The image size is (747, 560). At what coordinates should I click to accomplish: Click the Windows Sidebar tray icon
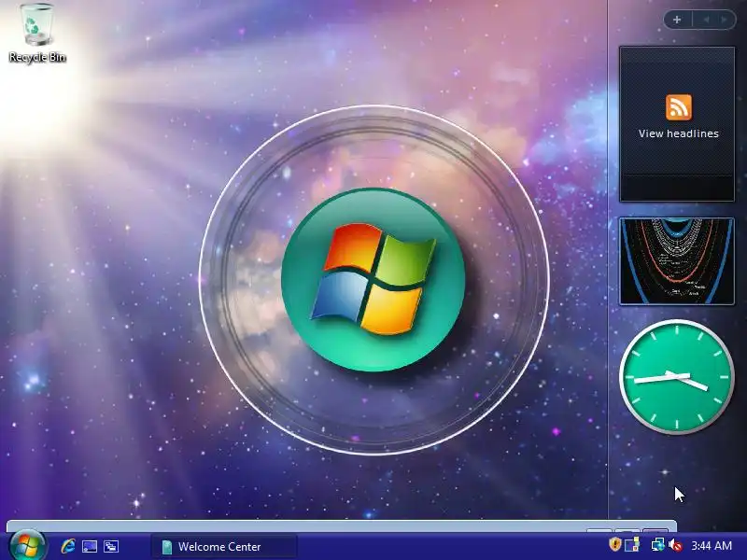coord(633,545)
